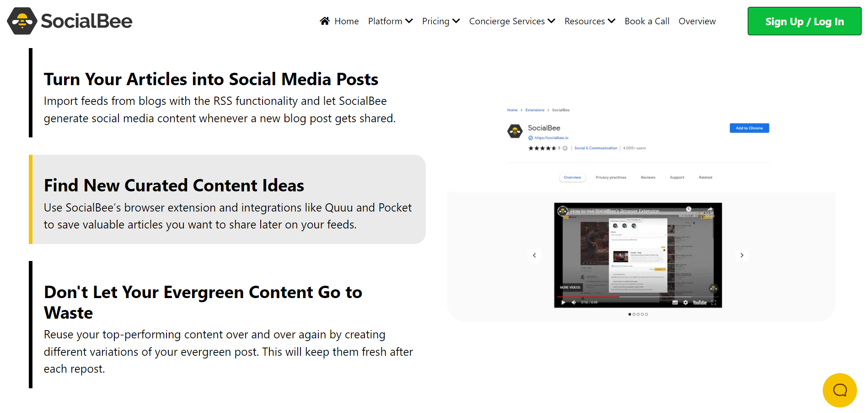868x413 pixels.
Task: Click the video title How to use SocialBee's Browser Extension
Action: coord(615,211)
